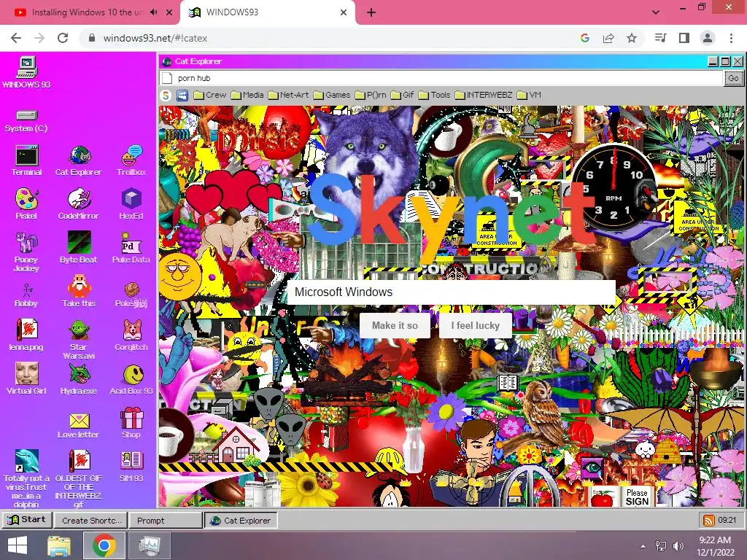Launch the Corglitch corgi icon
The height and width of the screenshot is (560, 747).
[131, 335]
